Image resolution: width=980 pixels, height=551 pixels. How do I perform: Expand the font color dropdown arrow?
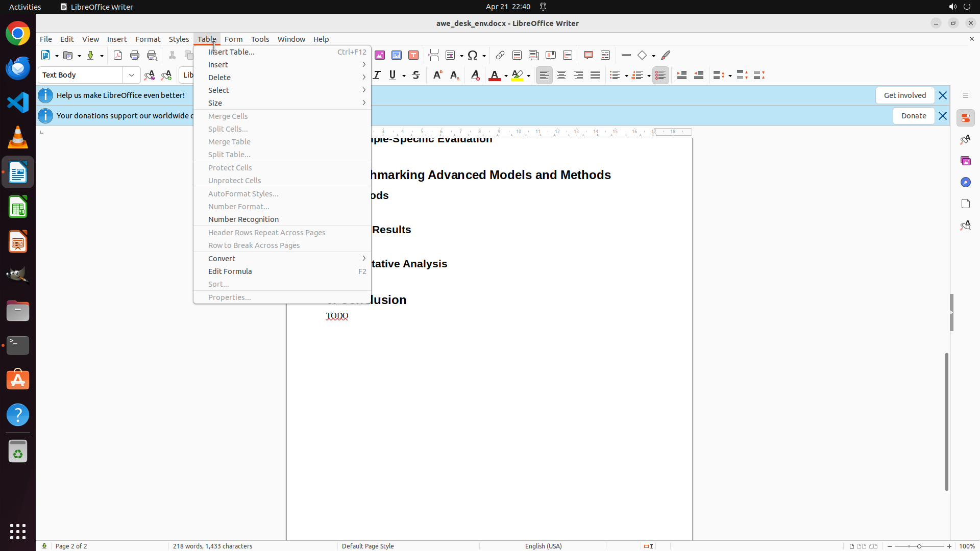click(506, 76)
